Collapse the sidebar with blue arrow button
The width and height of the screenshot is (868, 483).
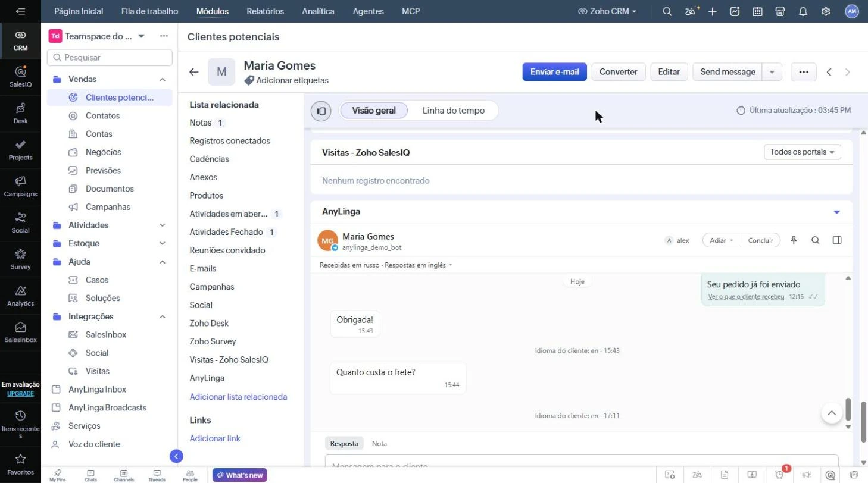pyautogui.click(x=176, y=456)
